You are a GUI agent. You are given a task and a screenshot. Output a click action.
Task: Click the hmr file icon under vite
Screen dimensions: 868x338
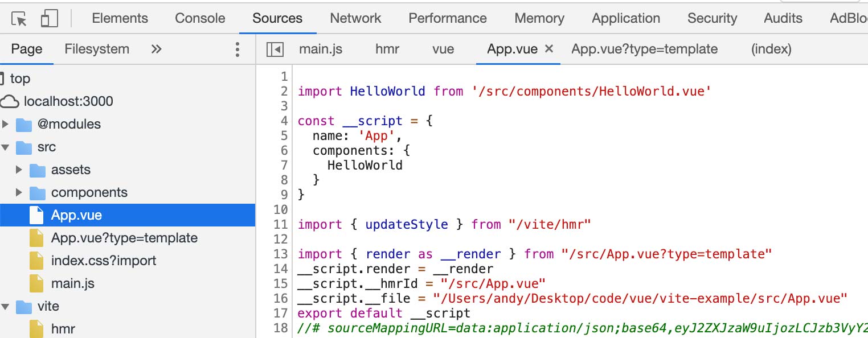[36, 329]
